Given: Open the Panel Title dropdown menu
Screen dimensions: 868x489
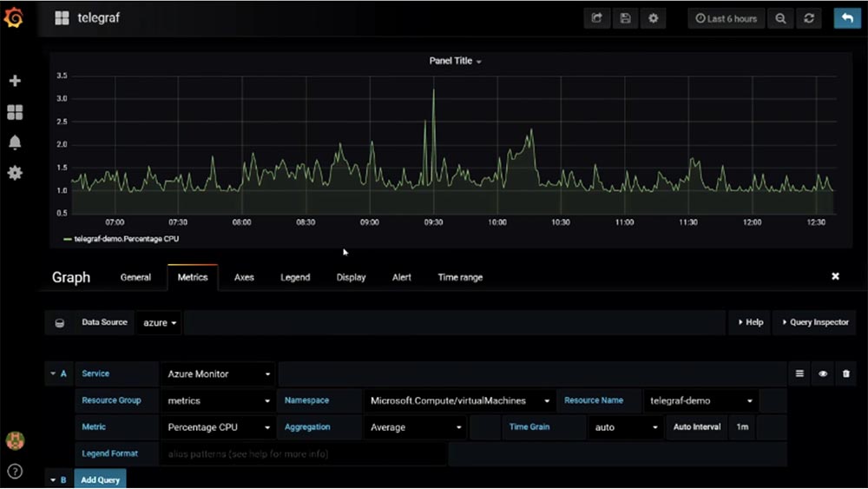Looking at the screenshot, I should click(455, 61).
